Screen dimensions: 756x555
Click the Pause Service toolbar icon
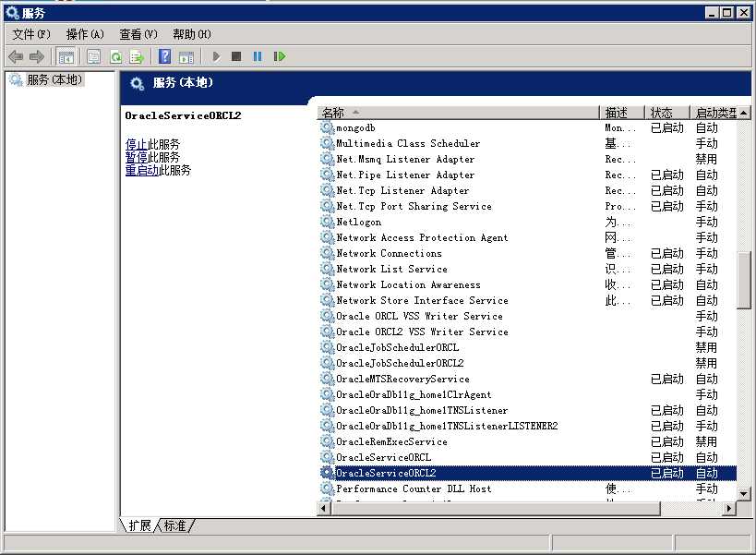258,57
